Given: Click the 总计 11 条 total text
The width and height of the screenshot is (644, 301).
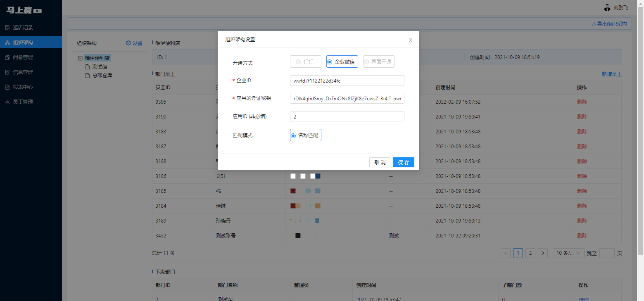Looking at the screenshot, I should [164, 253].
